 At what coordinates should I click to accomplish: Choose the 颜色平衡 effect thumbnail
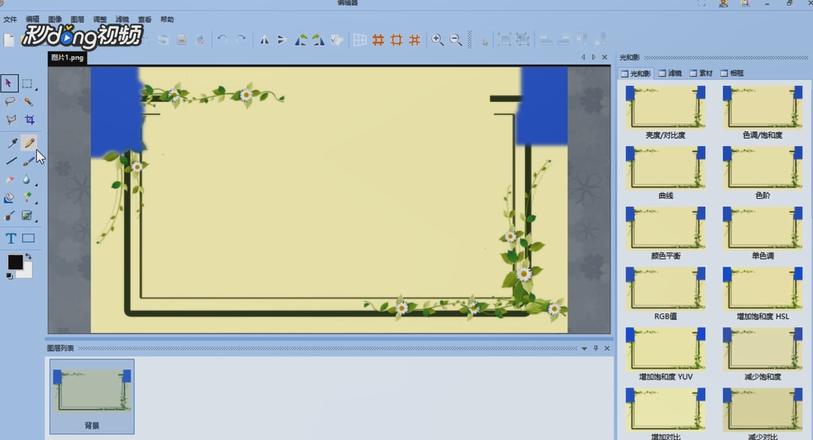[x=665, y=229]
